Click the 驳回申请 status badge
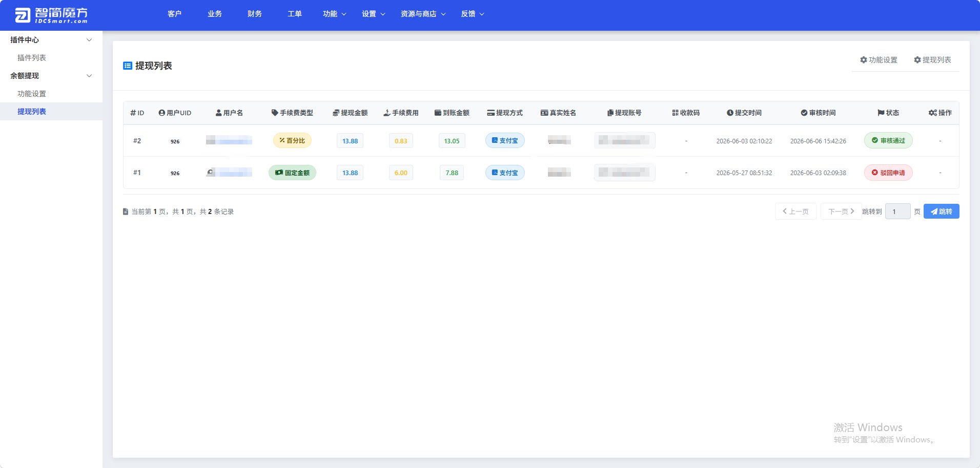The height and width of the screenshot is (468, 980). tap(888, 173)
